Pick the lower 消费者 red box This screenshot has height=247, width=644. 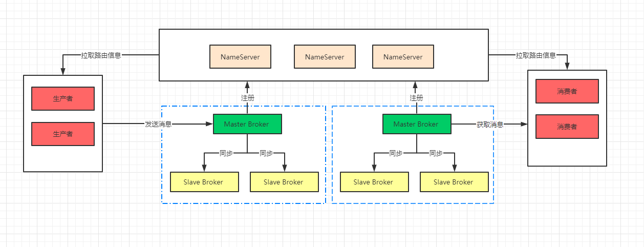pos(567,127)
